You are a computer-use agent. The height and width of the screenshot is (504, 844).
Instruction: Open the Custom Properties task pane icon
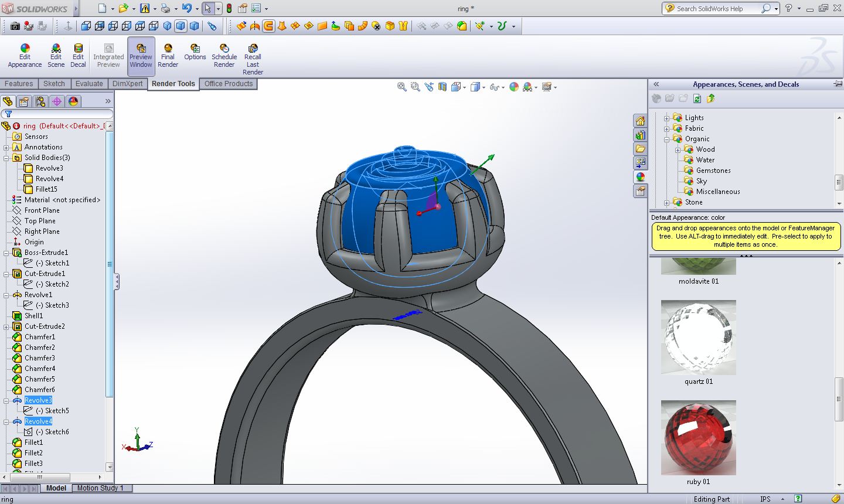tap(640, 191)
